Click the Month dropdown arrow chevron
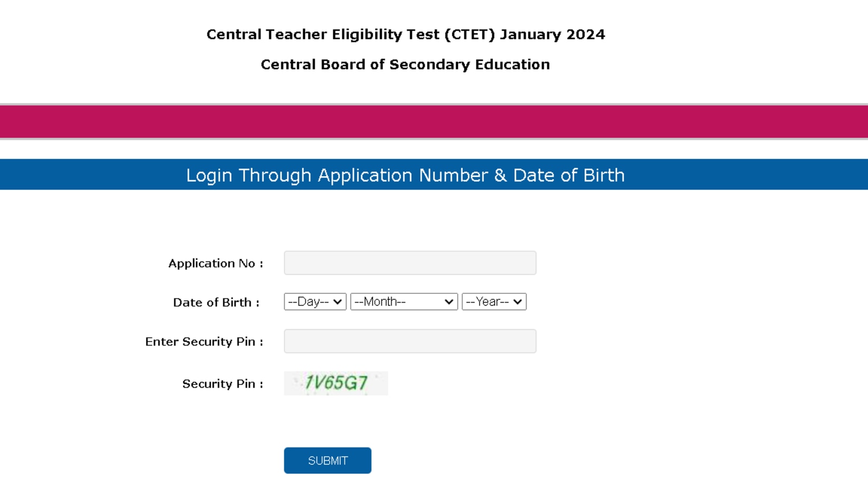 [449, 302]
